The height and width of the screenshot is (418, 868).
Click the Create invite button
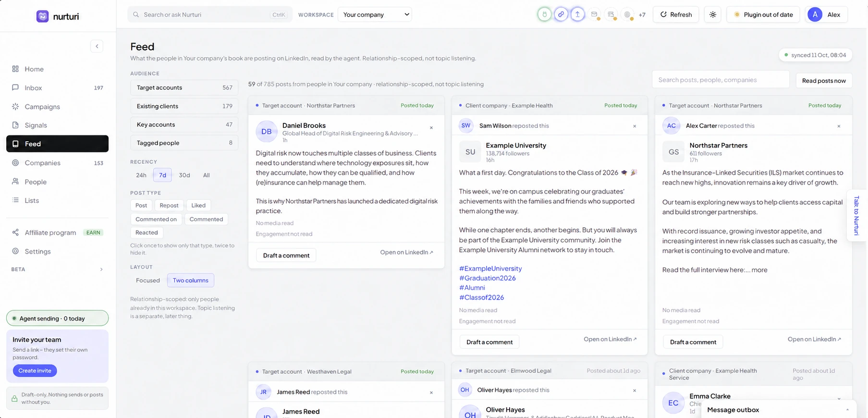coord(35,371)
